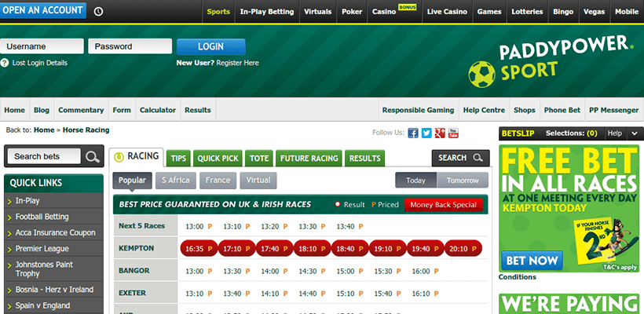Focus the Password field

coord(130,46)
